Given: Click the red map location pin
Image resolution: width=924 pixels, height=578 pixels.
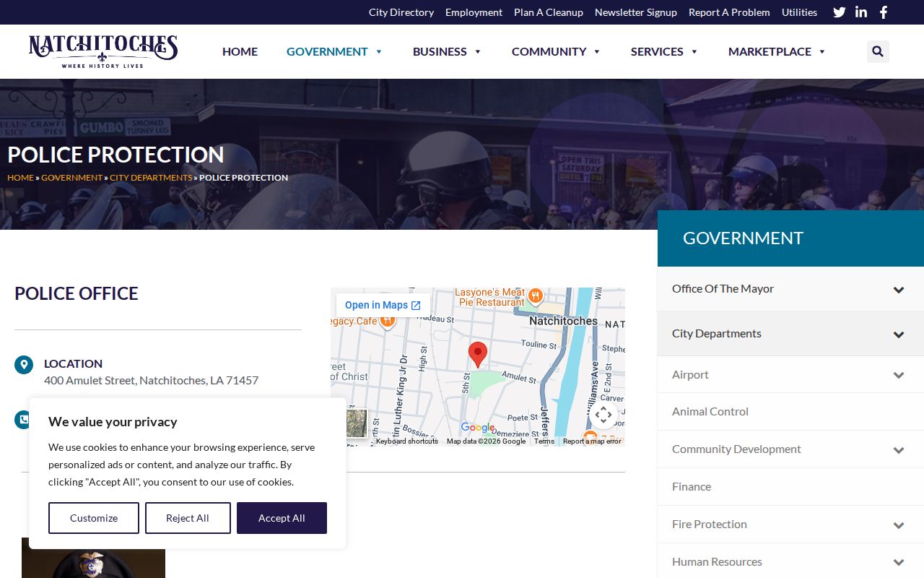Looking at the screenshot, I should [478, 355].
